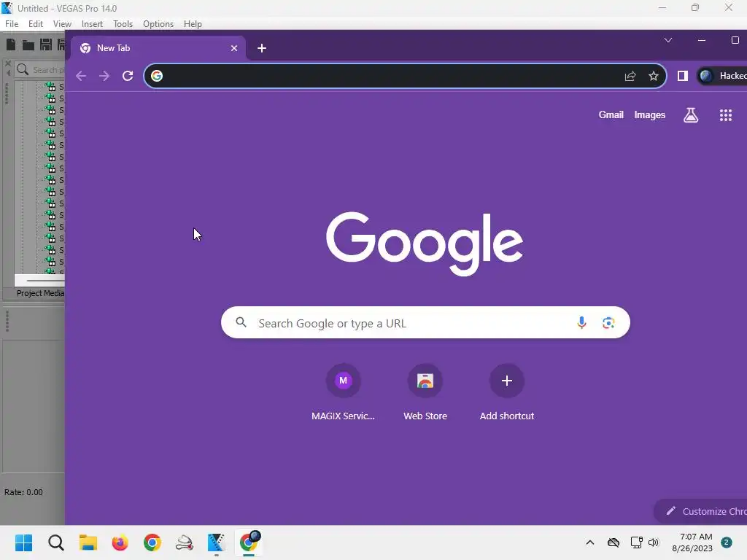Open the Web Store shortcut
Image resolution: width=747 pixels, height=560 pixels.
pos(425,392)
